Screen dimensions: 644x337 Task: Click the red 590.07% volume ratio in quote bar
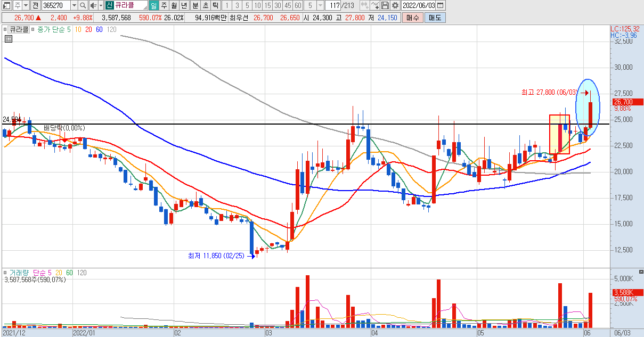tap(150, 18)
